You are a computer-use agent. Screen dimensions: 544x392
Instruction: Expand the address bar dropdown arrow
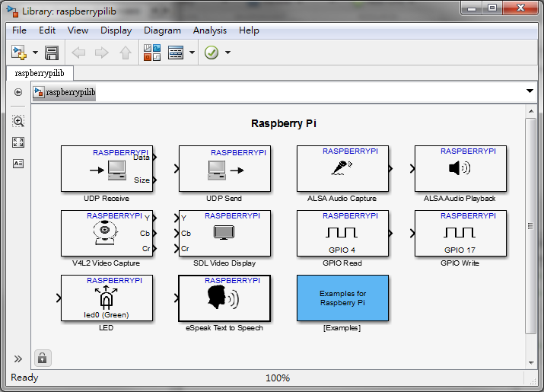530,91
